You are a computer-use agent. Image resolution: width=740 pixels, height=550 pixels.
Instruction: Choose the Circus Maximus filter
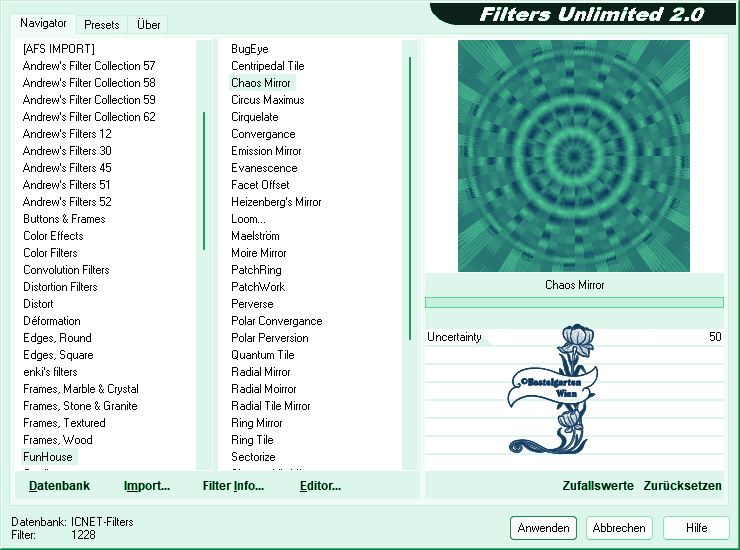[x=268, y=100]
